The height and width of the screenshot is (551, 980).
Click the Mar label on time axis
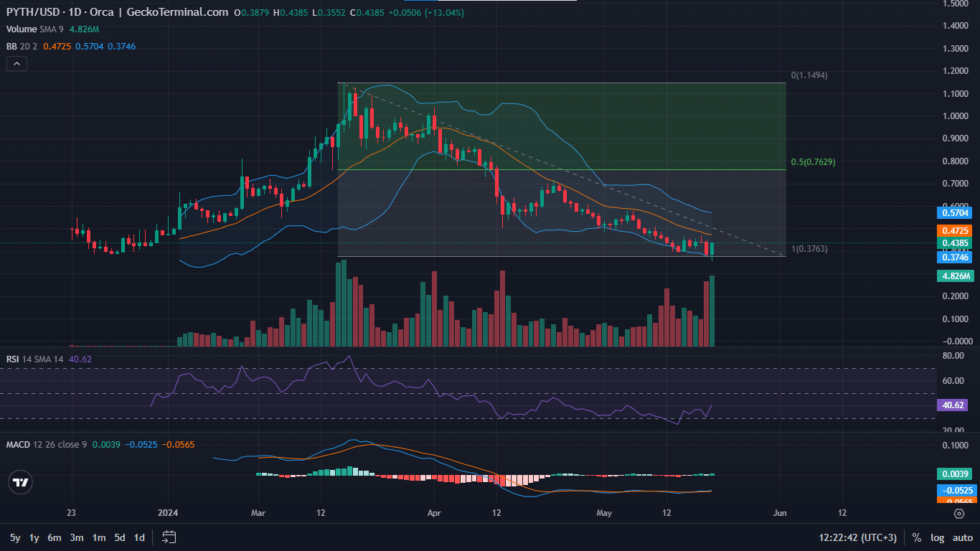[259, 514]
